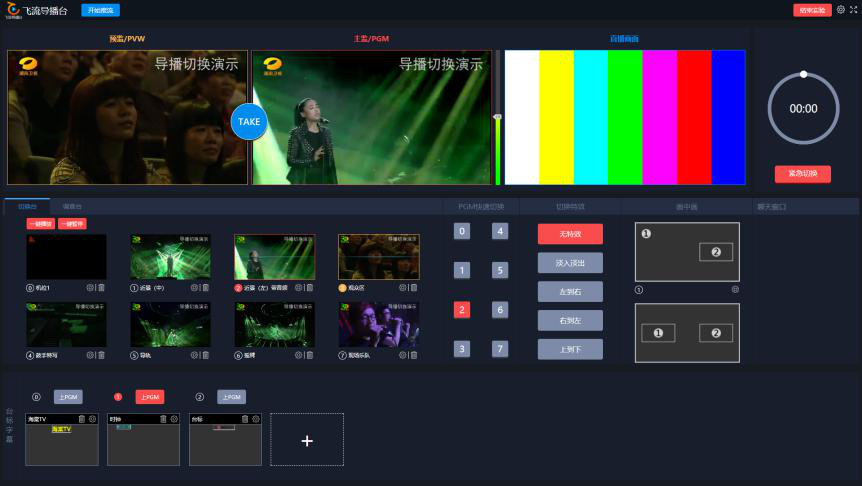862x486 pixels.
Task: Choose the right-to-left transition (fourth option)
Action: [x=570, y=320]
